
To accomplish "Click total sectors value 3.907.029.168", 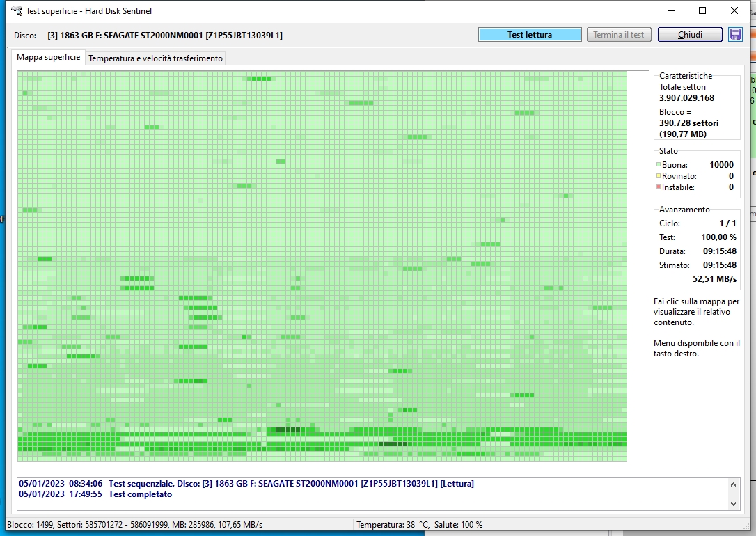I will coord(686,98).
